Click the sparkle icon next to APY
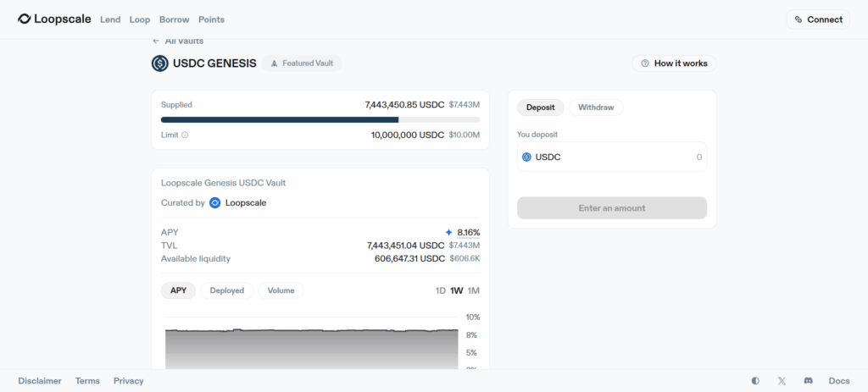868x392 pixels. click(449, 232)
